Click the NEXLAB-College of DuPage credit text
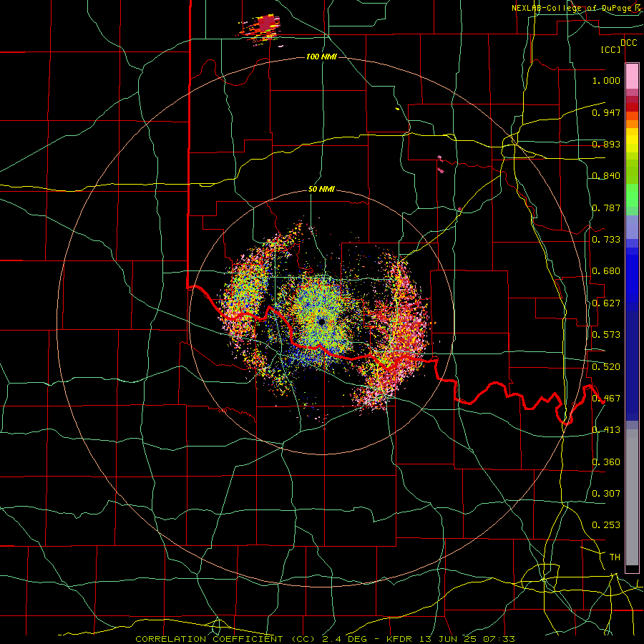This screenshot has width=644, height=644. [577, 8]
